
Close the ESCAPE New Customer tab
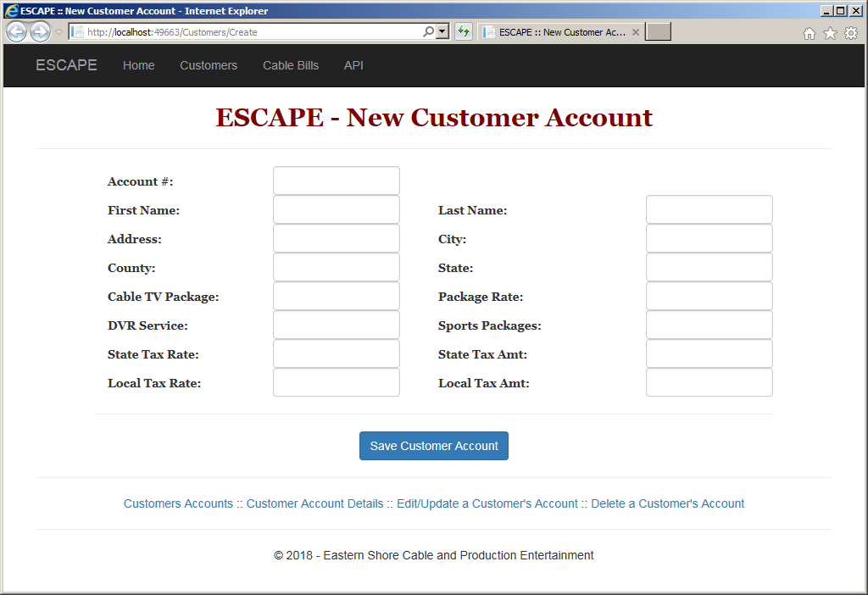tap(636, 32)
